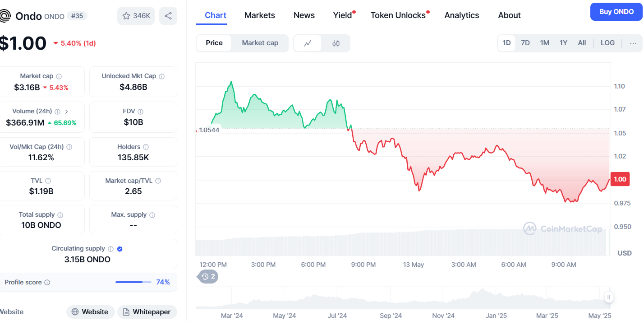Select the 7D time range
Image resolution: width=644 pixels, height=321 pixels.
click(525, 43)
